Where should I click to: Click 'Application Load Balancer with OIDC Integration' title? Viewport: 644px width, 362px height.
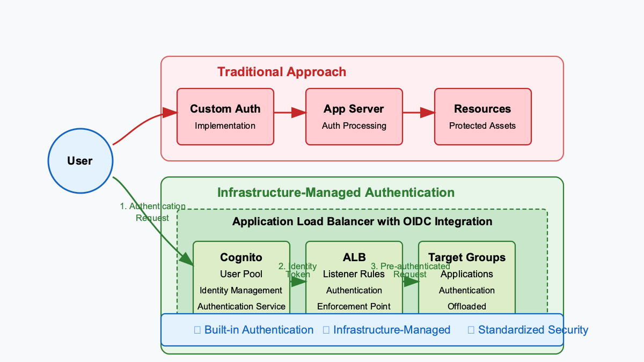tap(362, 221)
